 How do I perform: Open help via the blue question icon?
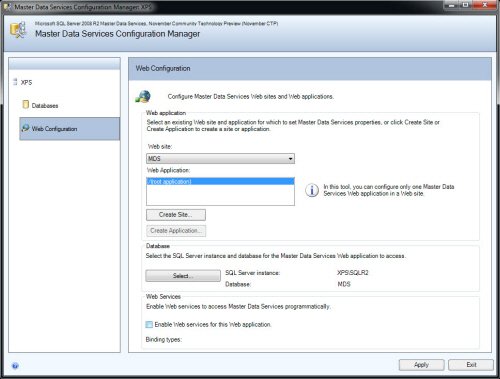(x=15, y=366)
